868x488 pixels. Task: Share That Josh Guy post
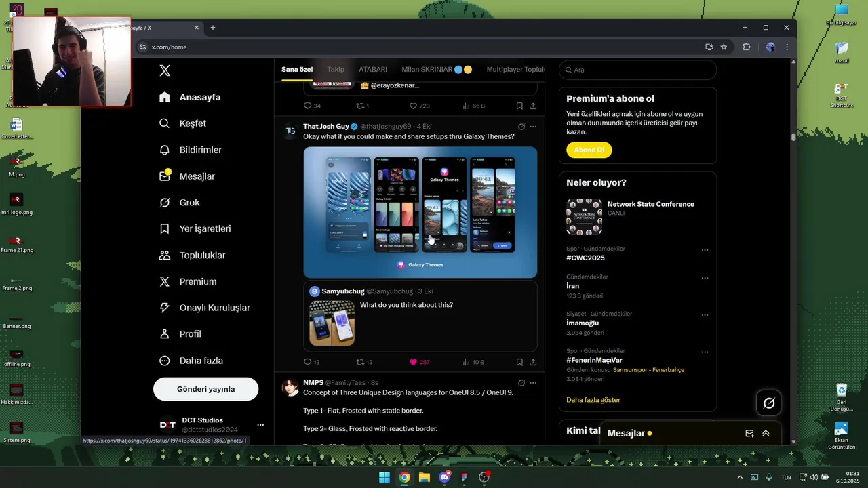pos(533,362)
